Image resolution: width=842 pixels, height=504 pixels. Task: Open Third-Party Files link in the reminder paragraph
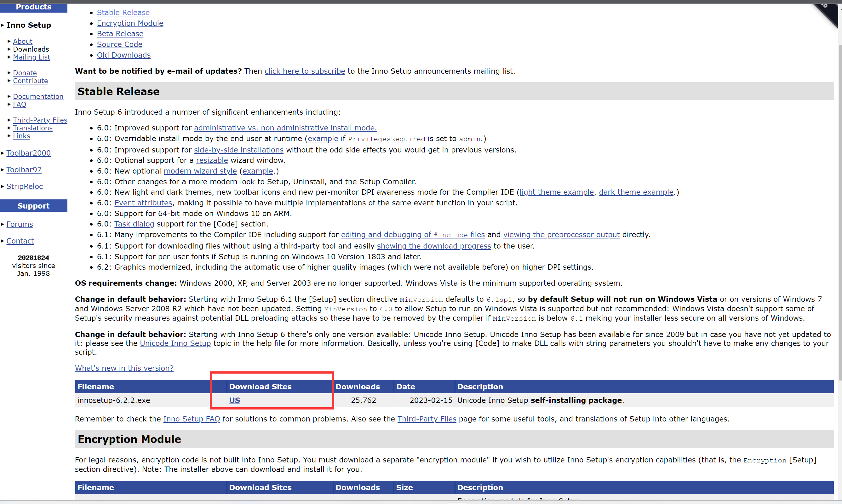click(427, 419)
